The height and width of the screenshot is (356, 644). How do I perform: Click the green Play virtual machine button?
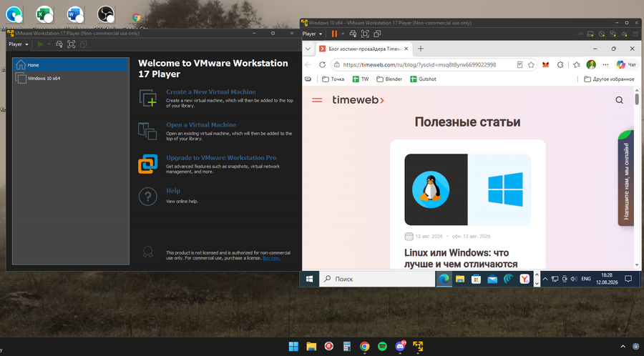tap(40, 44)
